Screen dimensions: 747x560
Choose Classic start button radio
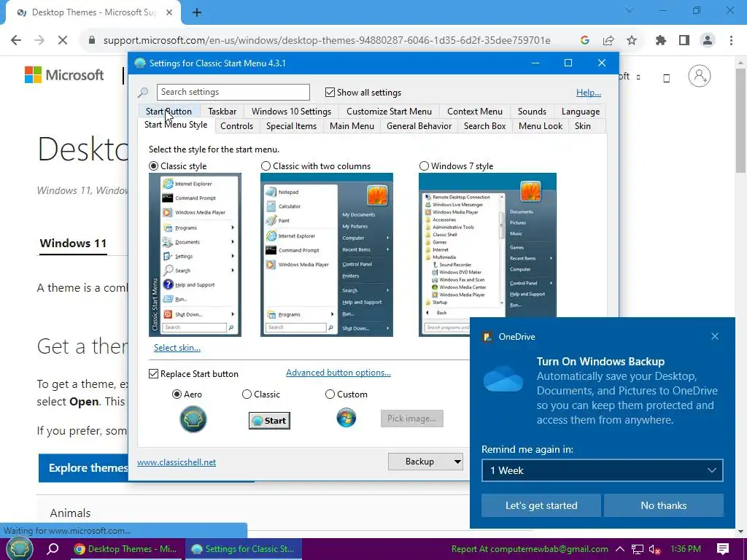pyautogui.click(x=247, y=394)
